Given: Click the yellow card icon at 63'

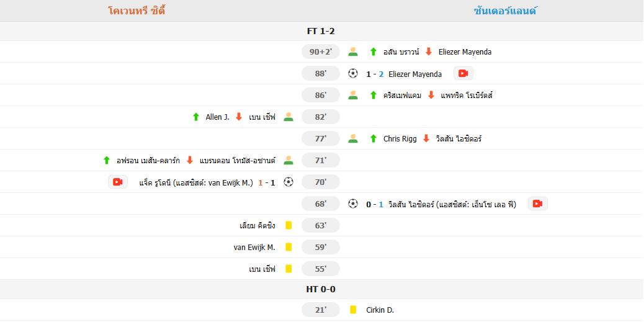Looking at the screenshot, I should coord(288,225).
